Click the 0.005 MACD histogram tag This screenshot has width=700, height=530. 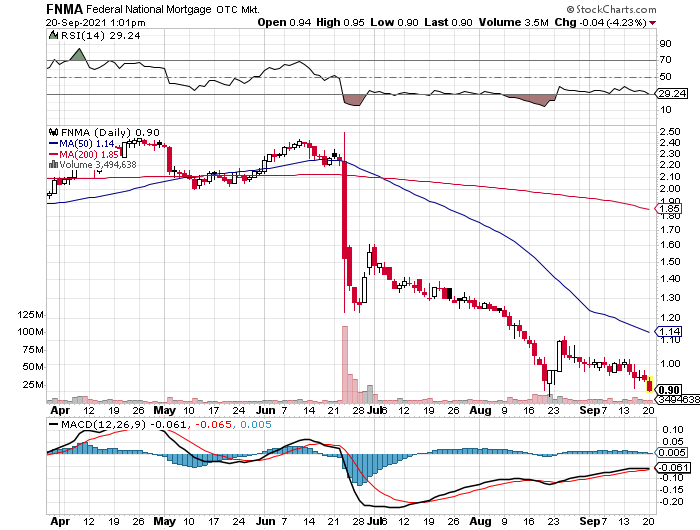[x=671, y=453]
